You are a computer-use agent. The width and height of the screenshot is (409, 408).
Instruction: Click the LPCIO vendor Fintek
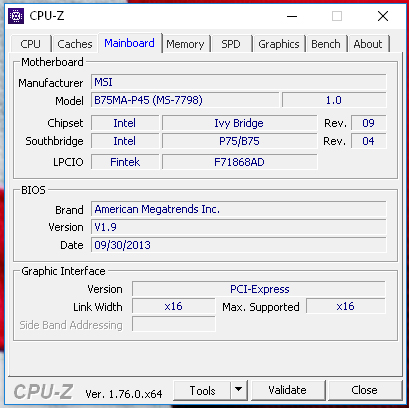[125, 162]
